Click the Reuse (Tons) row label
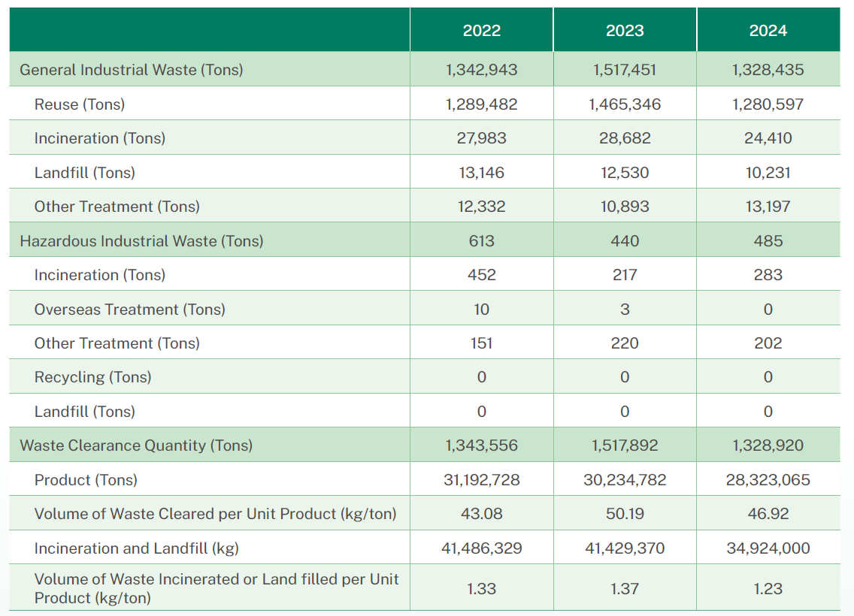The width and height of the screenshot is (854, 616). pyautogui.click(x=80, y=104)
